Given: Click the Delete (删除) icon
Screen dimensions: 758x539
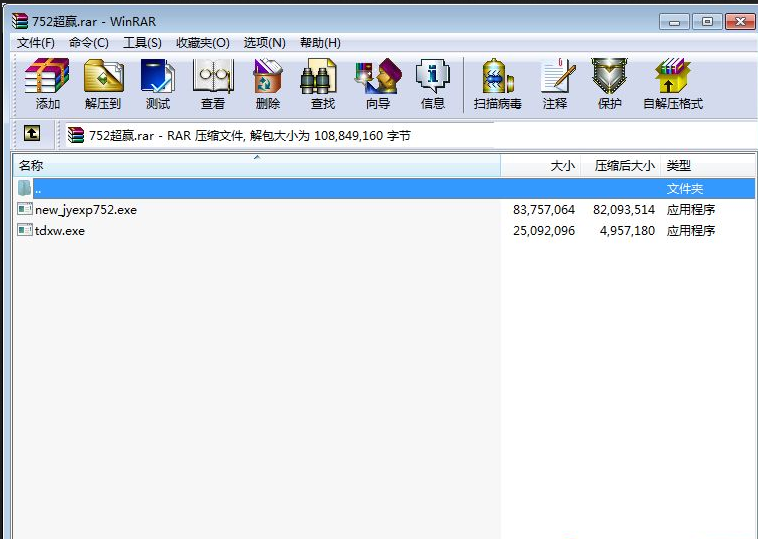Looking at the screenshot, I should [268, 76].
